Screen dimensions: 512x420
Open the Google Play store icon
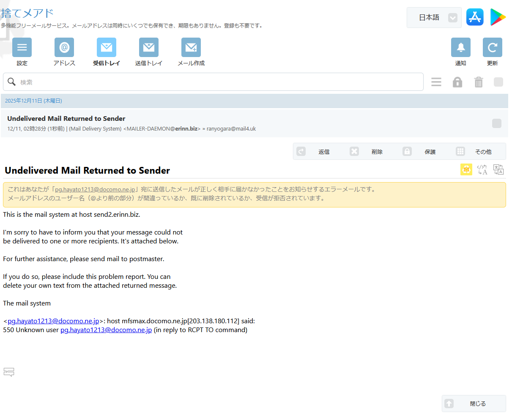coord(498,17)
